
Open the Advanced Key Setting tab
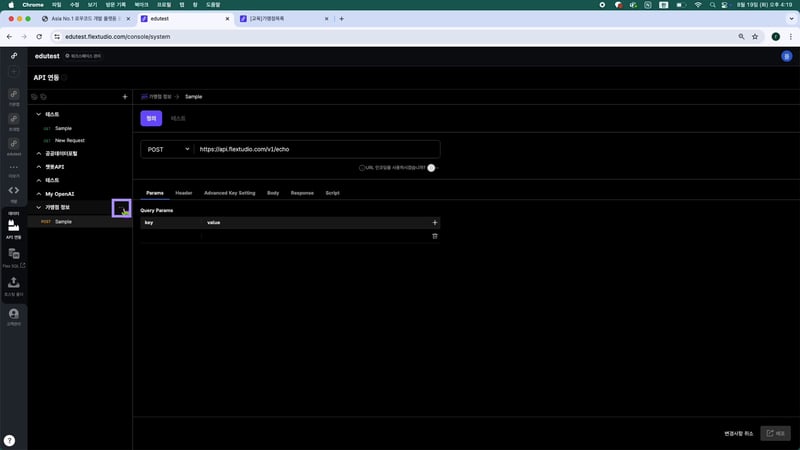(x=229, y=192)
